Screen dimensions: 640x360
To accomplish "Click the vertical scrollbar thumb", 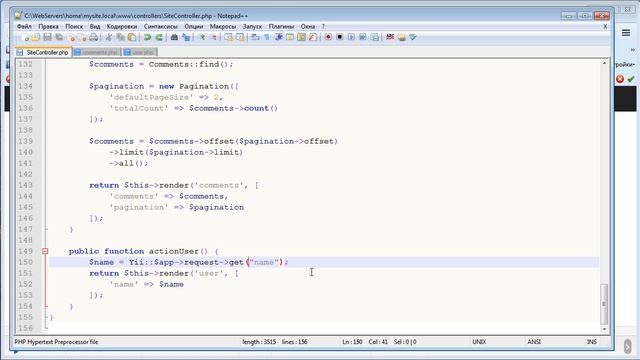I will pos(604,304).
